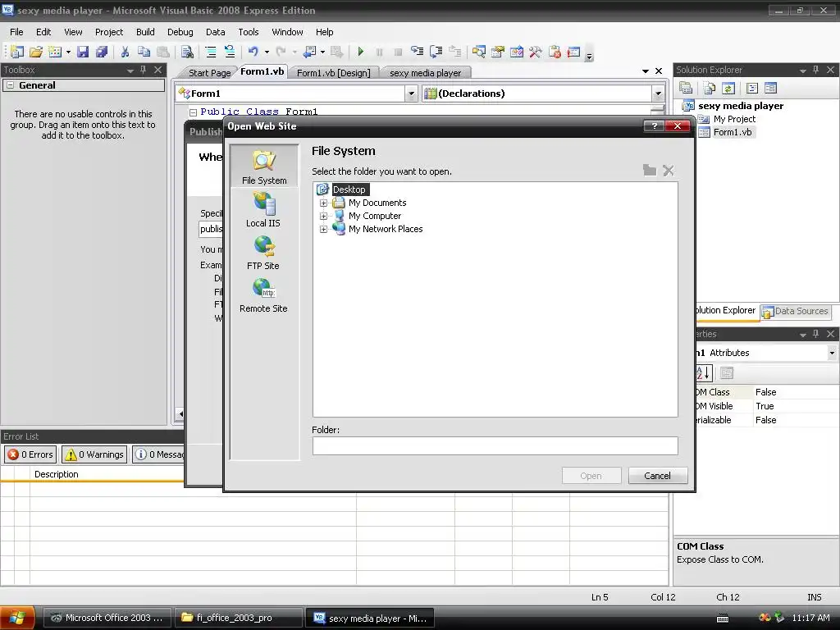840x630 pixels.
Task: Collapse the General group in Toolbox
Action: [x=10, y=85]
